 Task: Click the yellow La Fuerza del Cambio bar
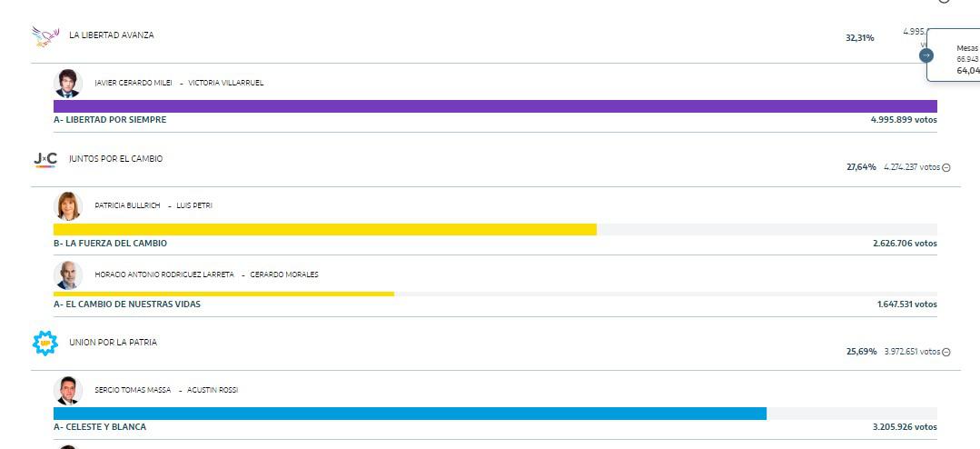pos(324,229)
